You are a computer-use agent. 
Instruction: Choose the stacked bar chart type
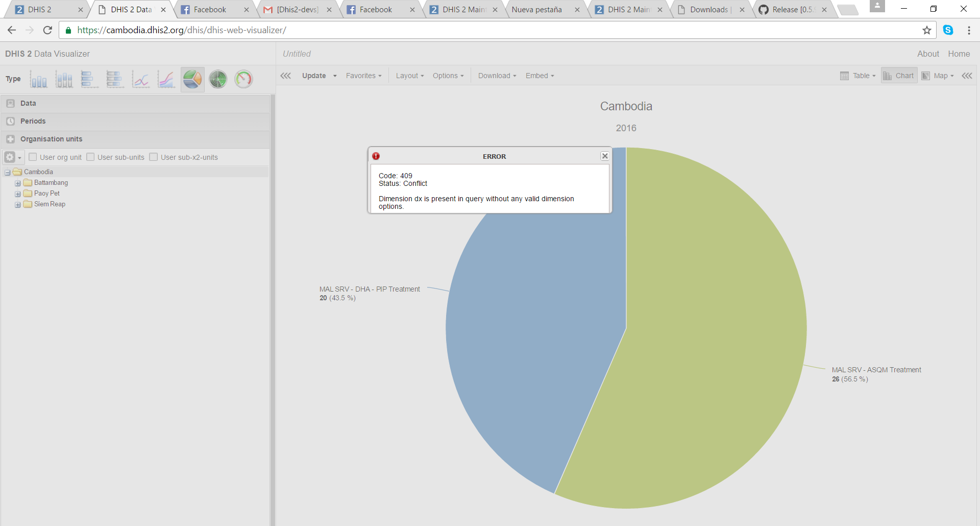click(x=115, y=80)
